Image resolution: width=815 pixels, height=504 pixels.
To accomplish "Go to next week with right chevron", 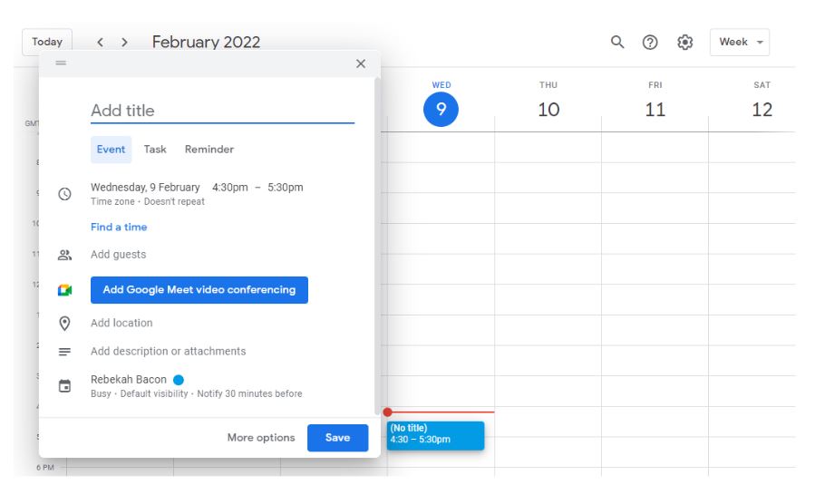I will click(x=124, y=42).
